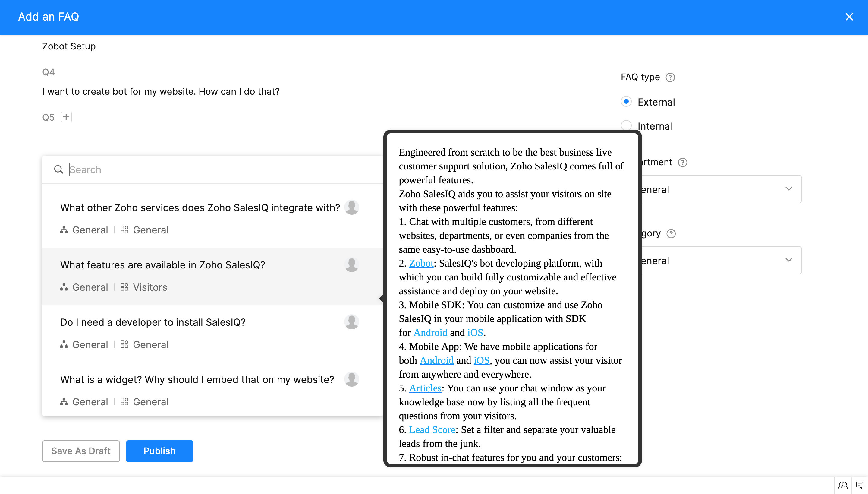Click the Category help question mark icon
The width and height of the screenshot is (868, 494).
[x=671, y=234]
